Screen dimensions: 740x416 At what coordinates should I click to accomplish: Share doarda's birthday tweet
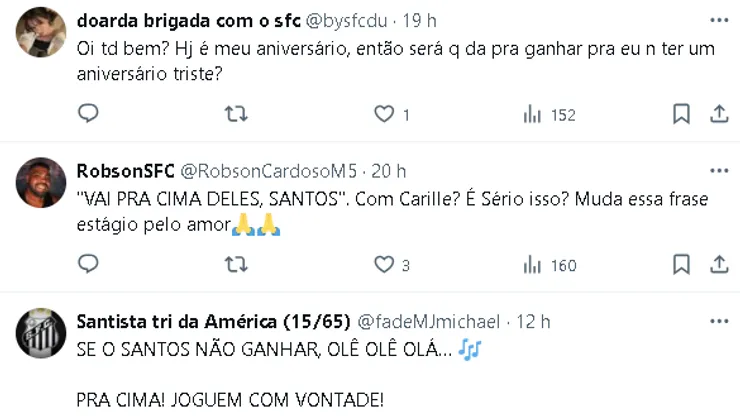719,114
